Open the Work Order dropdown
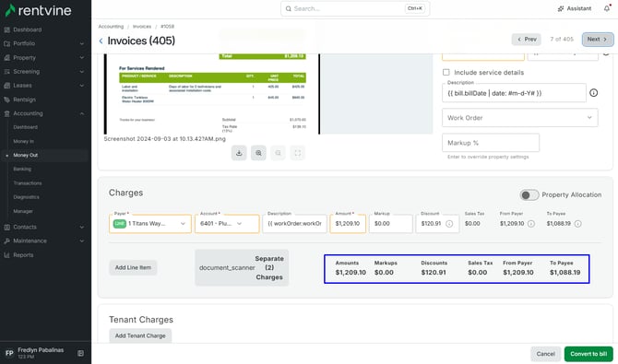Viewport: 618px width, 364px height. coord(520,118)
